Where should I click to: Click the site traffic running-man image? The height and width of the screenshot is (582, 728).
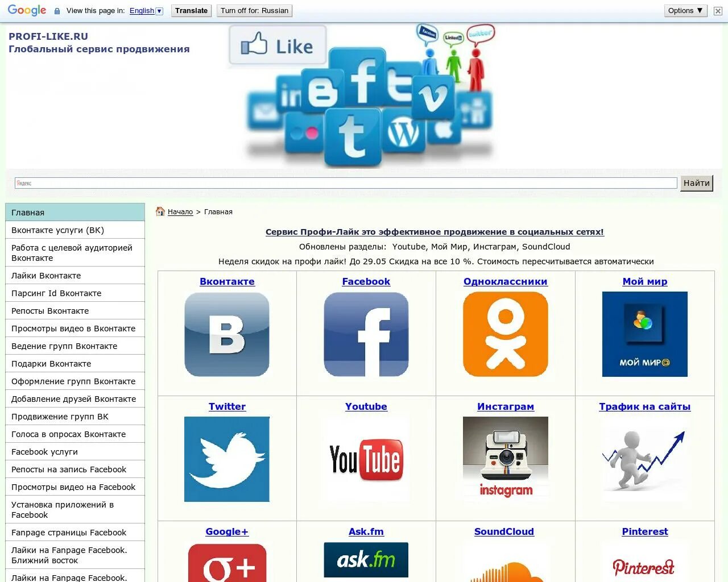(645, 459)
